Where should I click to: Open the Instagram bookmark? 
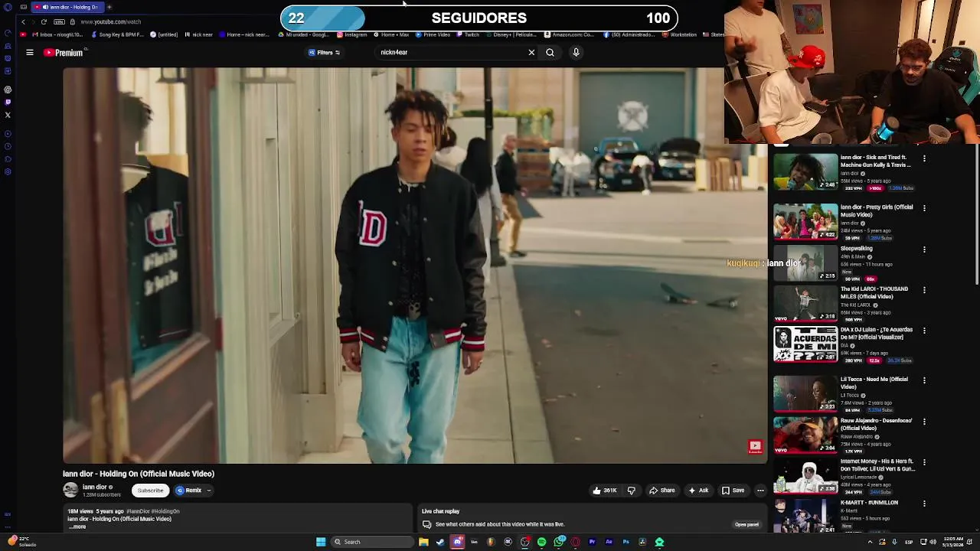point(352,34)
